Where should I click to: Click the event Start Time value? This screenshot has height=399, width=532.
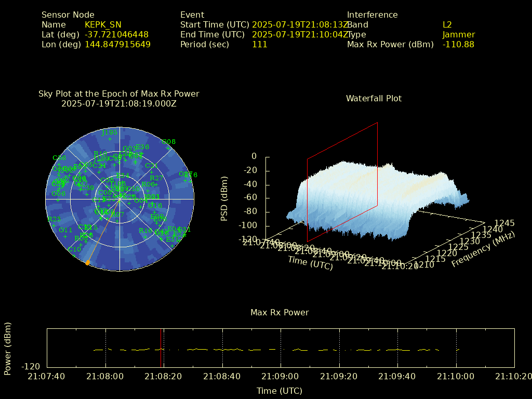300,24
